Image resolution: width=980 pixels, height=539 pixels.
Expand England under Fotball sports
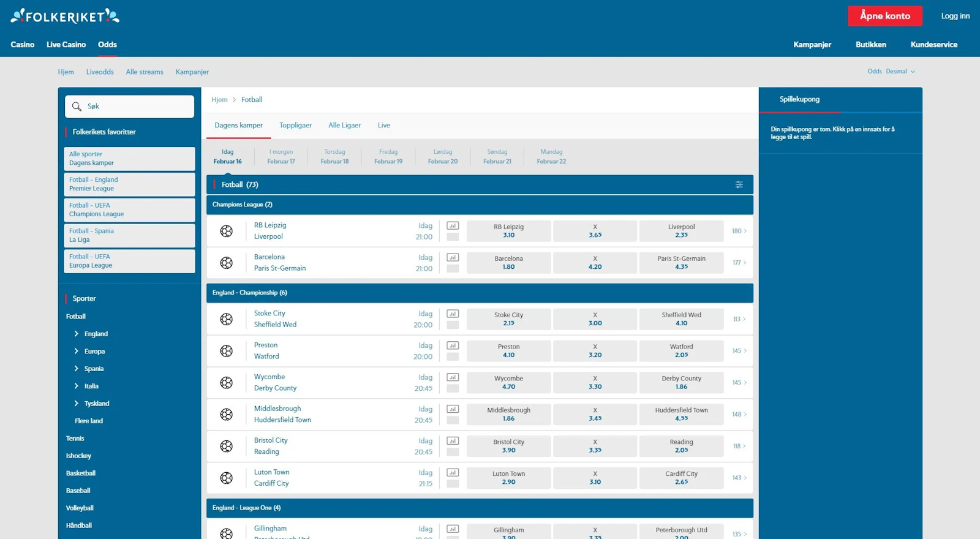click(77, 334)
